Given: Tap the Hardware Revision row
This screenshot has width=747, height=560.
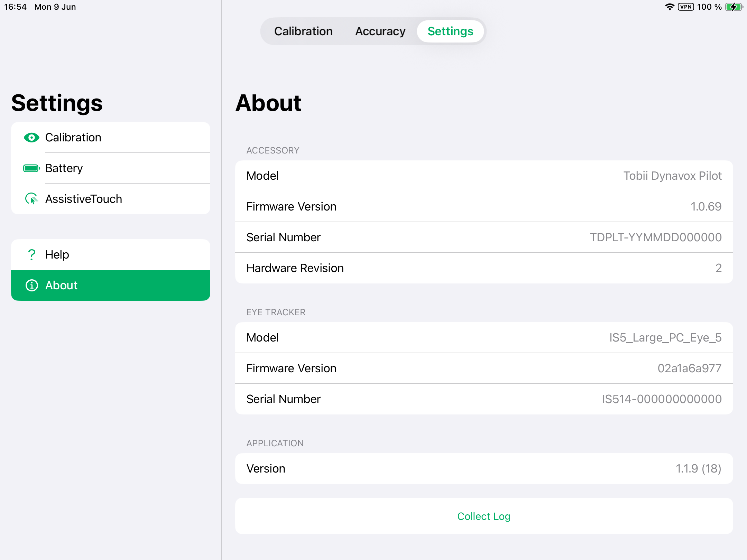Looking at the screenshot, I should [484, 268].
